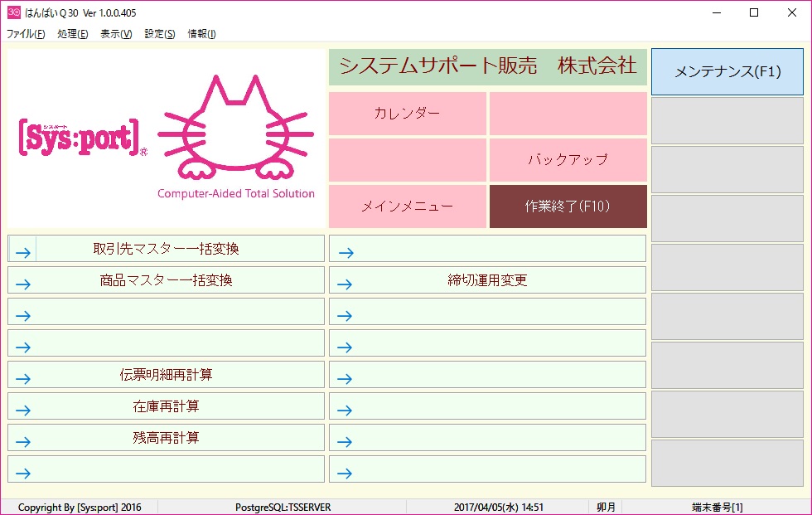Click the 2017/04/05(水) 14:51 date in status bar
This screenshot has width=812, height=515.
(x=498, y=508)
